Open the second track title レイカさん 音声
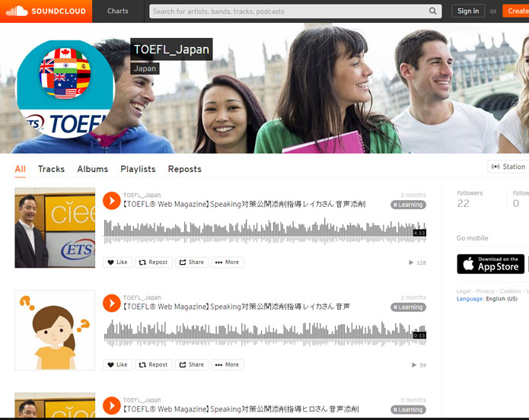 coord(237,307)
